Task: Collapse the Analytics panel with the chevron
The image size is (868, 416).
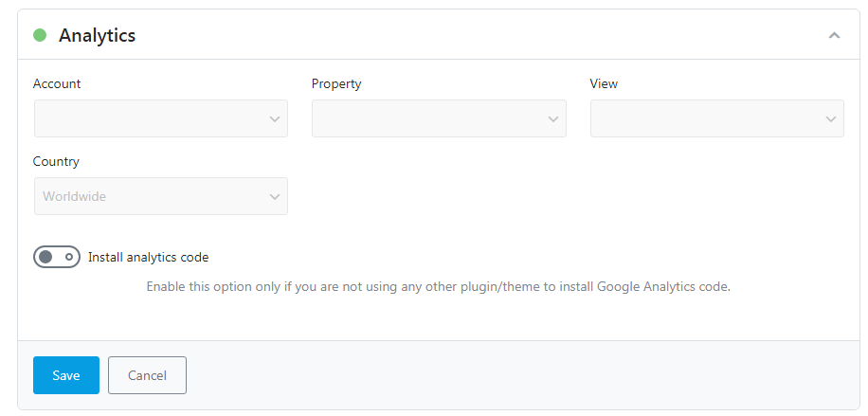Action: click(x=834, y=35)
